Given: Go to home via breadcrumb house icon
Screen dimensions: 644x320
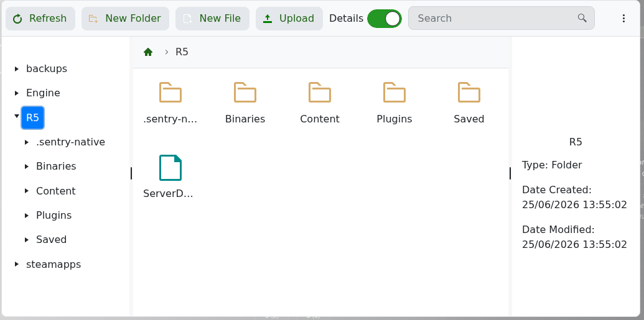Looking at the screenshot, I should click(x=148, y=52).
